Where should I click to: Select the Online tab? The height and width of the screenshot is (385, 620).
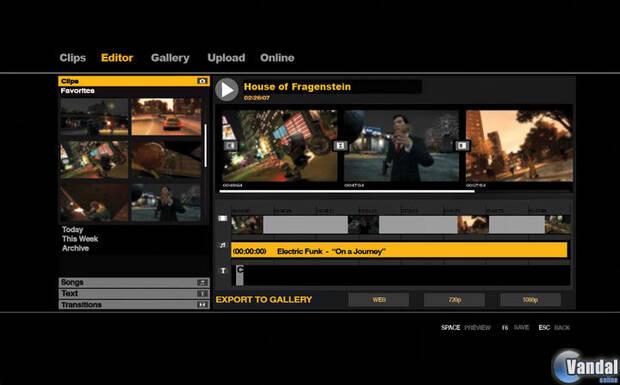[277, 58]
